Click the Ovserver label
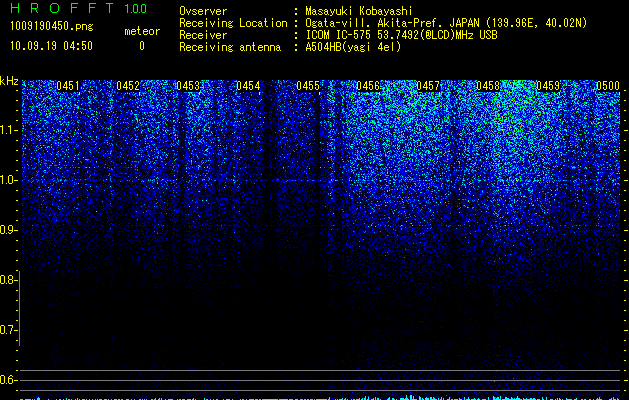 point(203,11)
